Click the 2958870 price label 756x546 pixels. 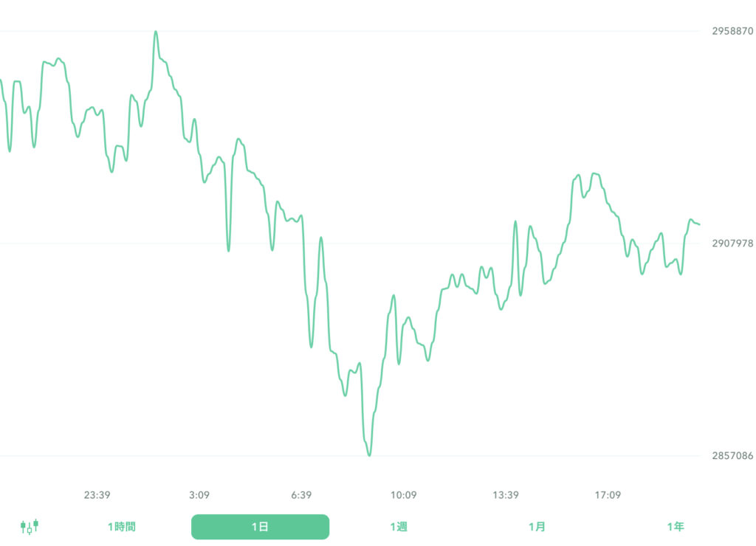pos(732,32)
